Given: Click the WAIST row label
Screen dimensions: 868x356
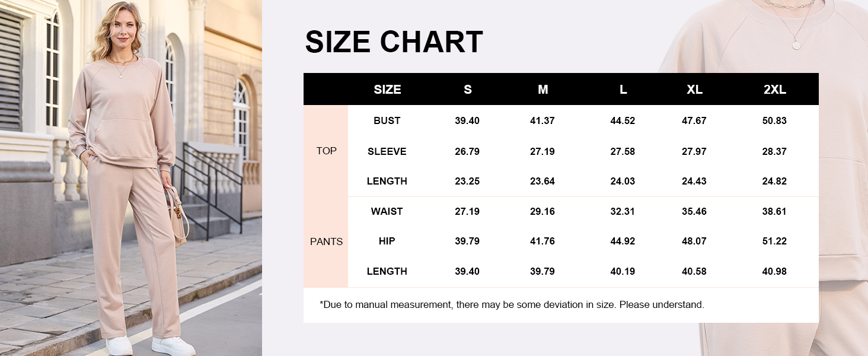Looking at the screenshot, I should [387, 211].
